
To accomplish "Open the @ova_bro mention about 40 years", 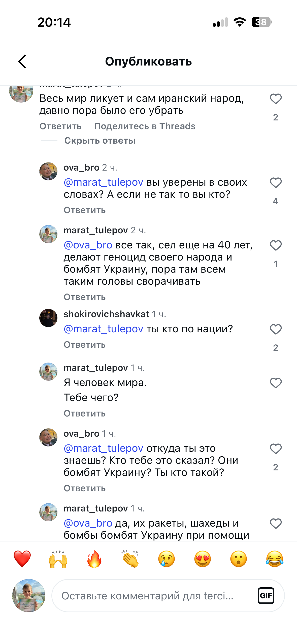I will tap(88, 245).
